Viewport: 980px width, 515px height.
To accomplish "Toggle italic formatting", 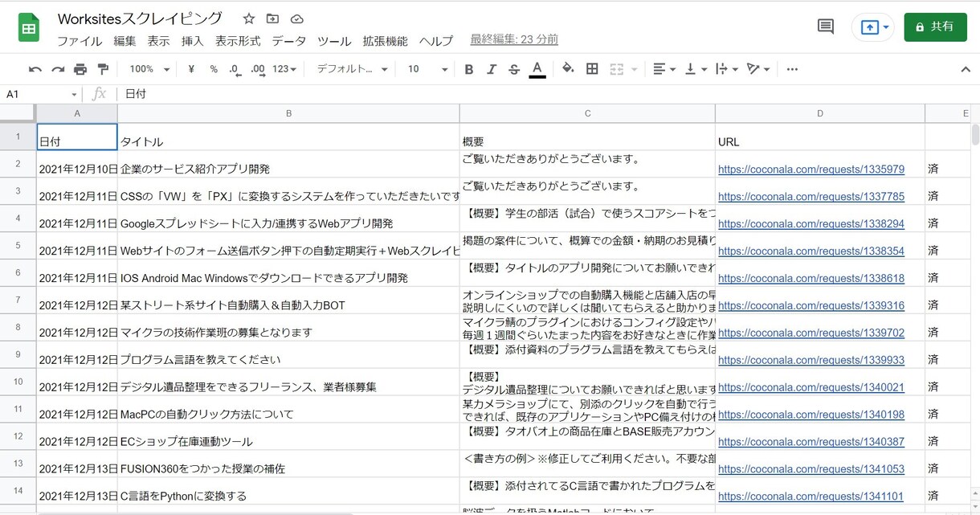I will [x=492, y=69].
